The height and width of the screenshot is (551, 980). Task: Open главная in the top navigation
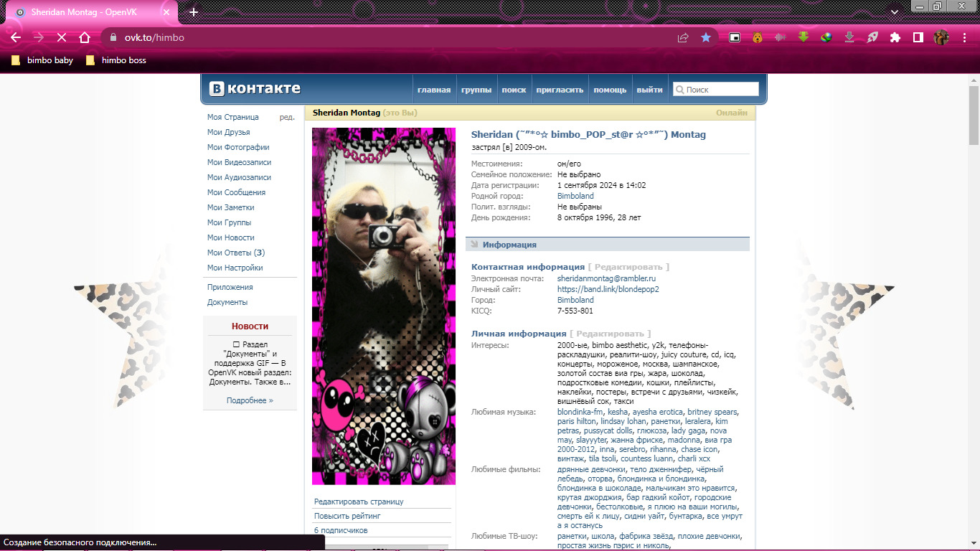434,90
